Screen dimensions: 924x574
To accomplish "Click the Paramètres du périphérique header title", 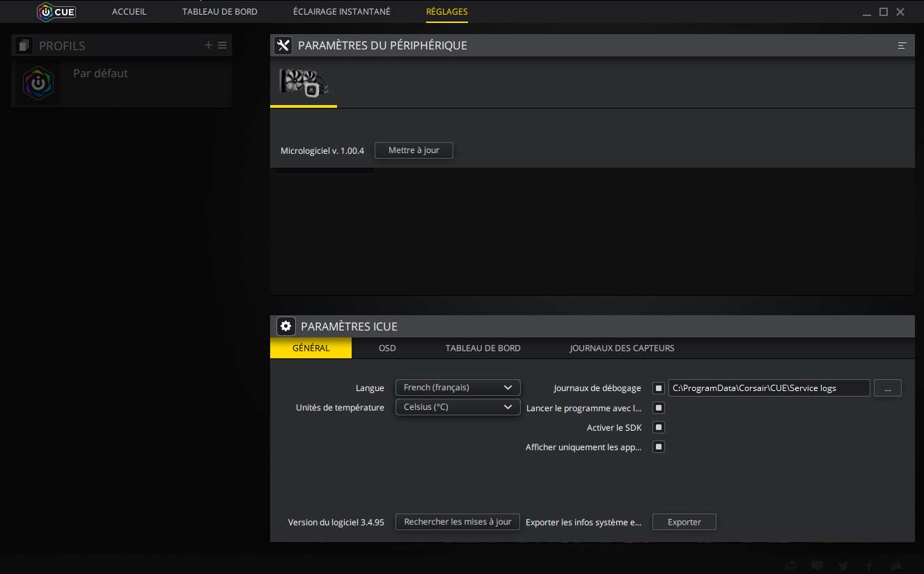I will click(x=382, y=45).
